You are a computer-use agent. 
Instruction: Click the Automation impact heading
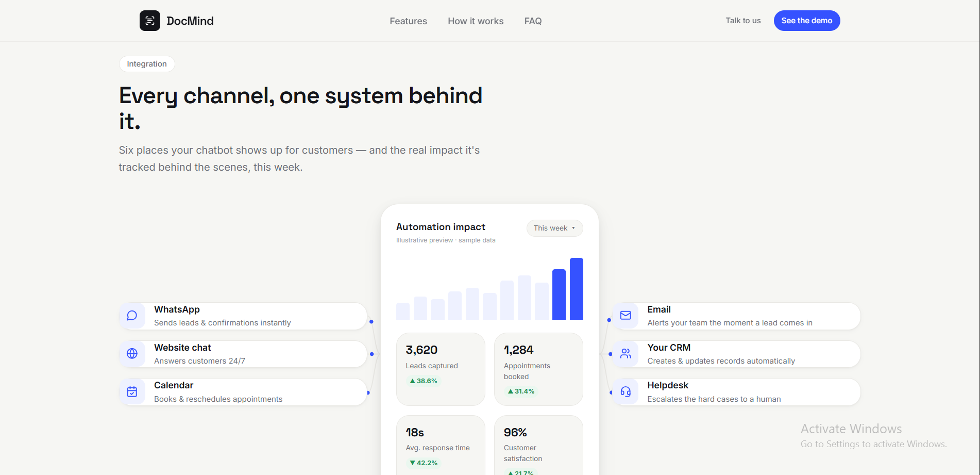(441, 227)
